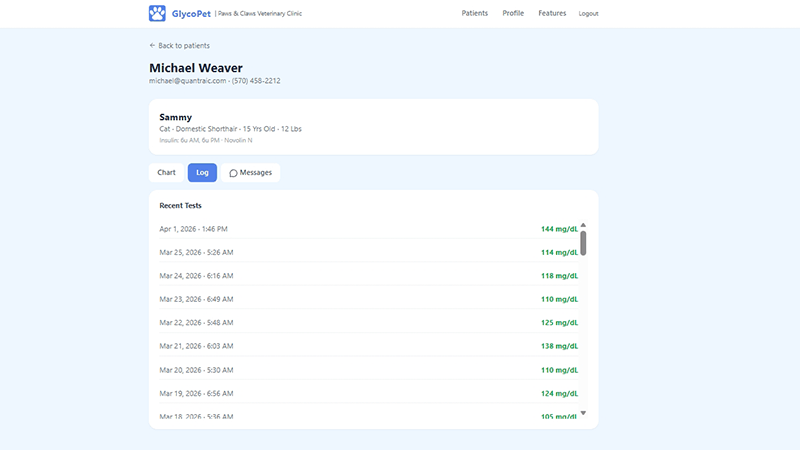The height and width of the screenshot is (450, 800).
Task: Click the 118 mg/dL reading
Action: [x=559, y=276]
